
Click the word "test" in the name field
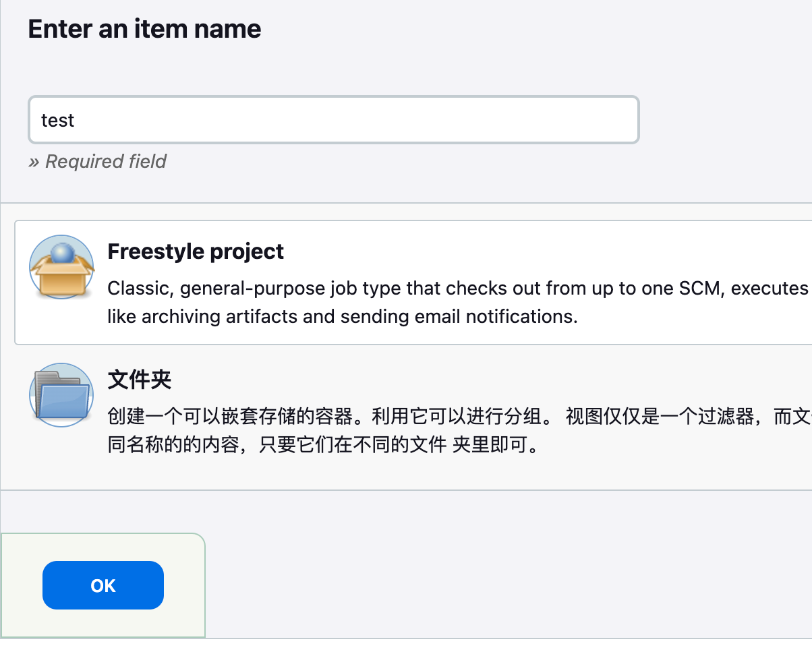coord(57,121)
